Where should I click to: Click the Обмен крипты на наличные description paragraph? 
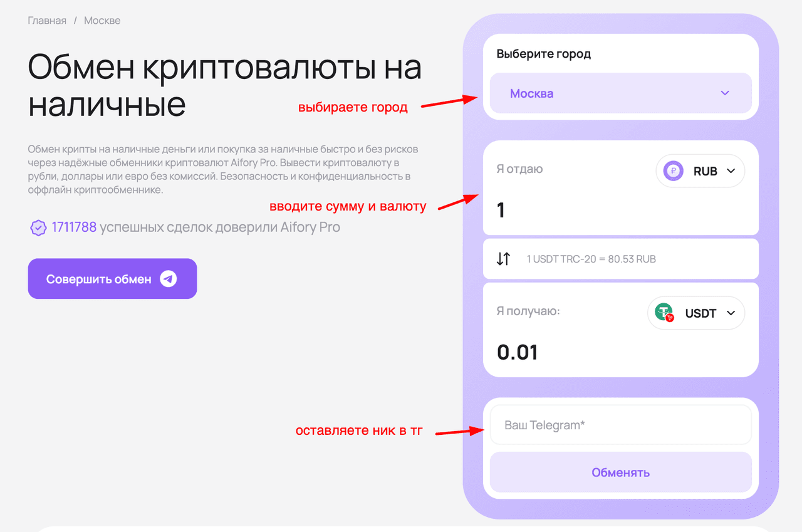tap(223, 169)
